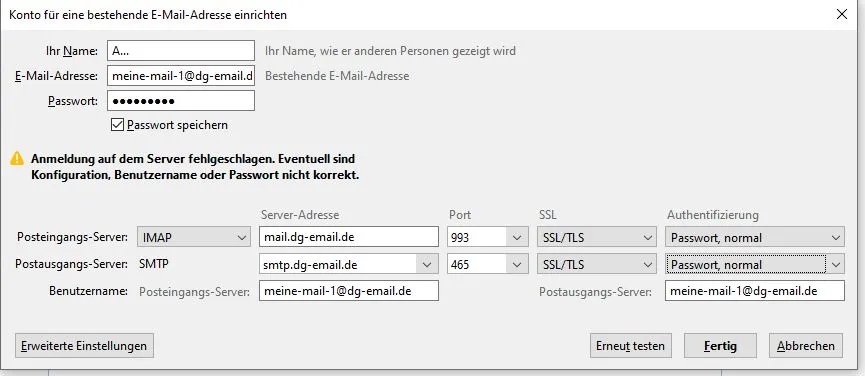Open incoming server SSL/TLS dropdown
Viewport: 865px width, 376px height.
coord(597,238)
